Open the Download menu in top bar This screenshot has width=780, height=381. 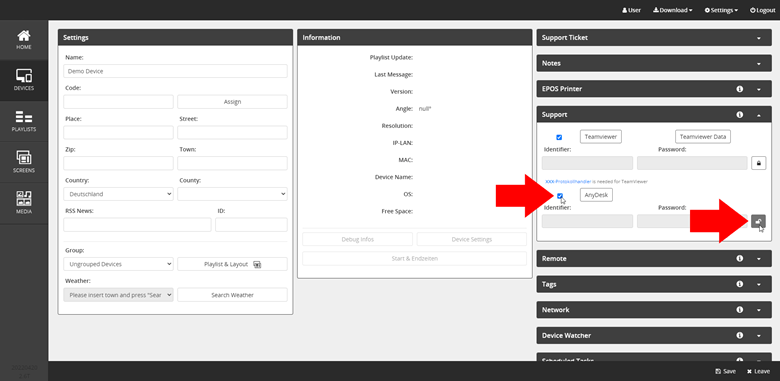pos(673,10)
